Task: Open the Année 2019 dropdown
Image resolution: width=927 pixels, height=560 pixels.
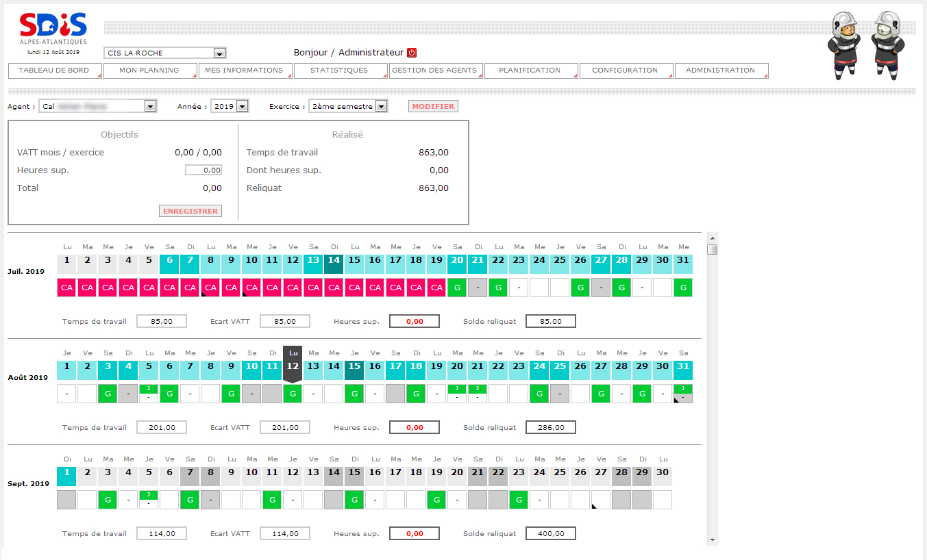Action: click(230, 106)
